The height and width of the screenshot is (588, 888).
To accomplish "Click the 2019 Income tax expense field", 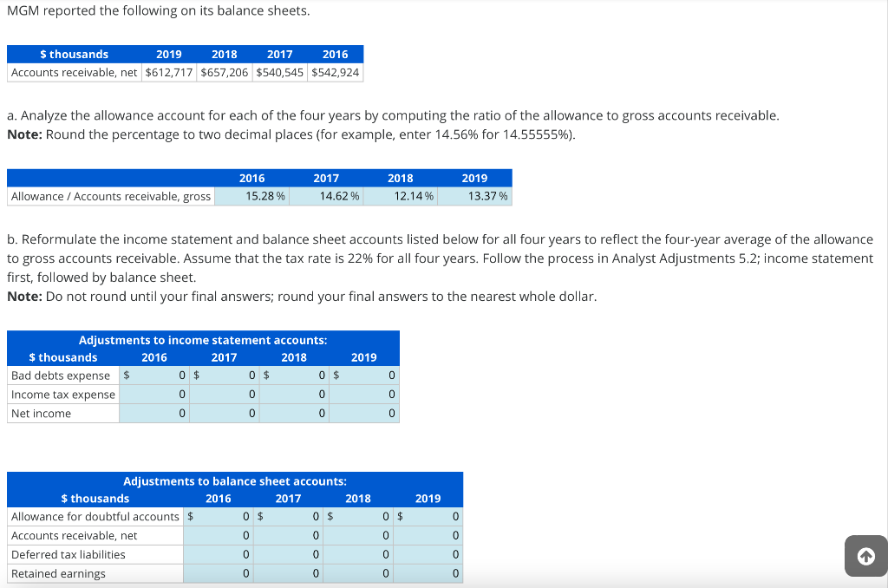I will pos(364,395).
